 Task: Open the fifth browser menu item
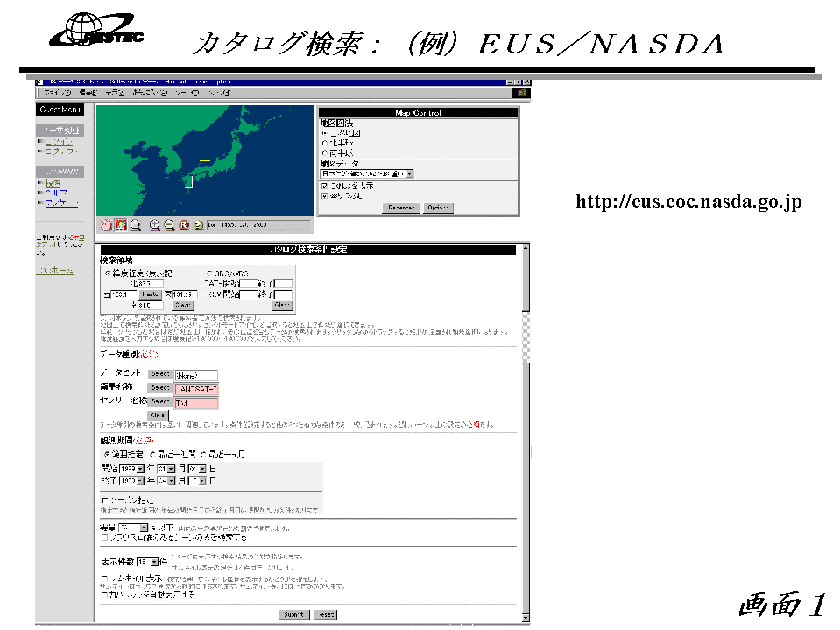click(x=187, y=93)
